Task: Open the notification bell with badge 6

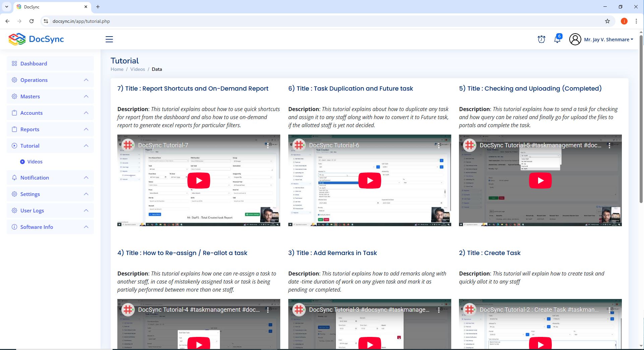Action: 557,39
